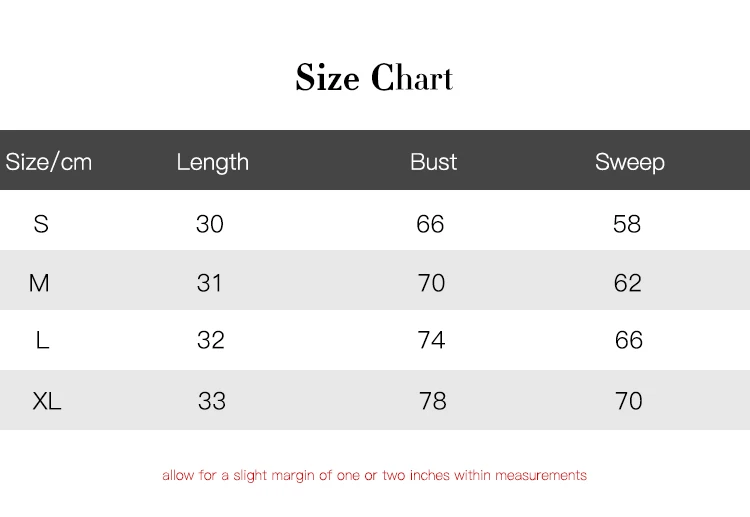Select the S size row label
Viewport: 750px width, 517px height.
coord(41,224)
